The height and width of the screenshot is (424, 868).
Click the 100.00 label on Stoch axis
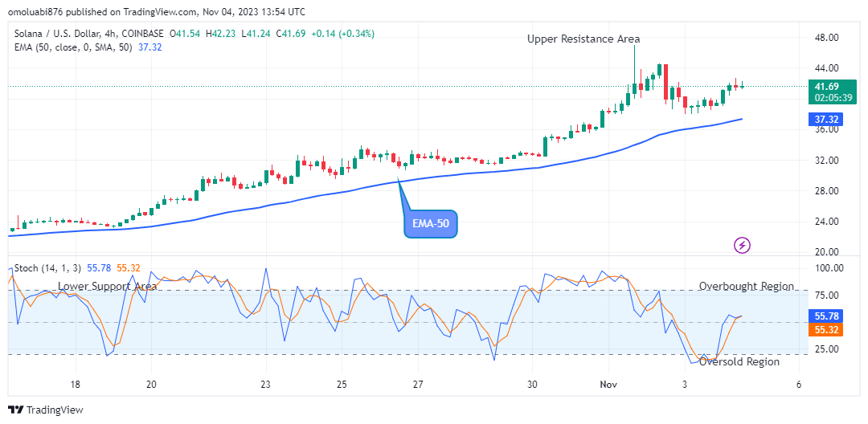(827, 267)
